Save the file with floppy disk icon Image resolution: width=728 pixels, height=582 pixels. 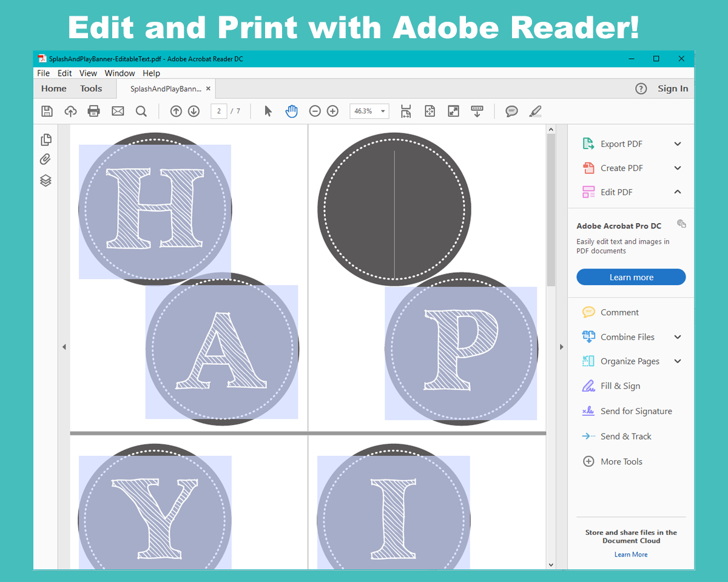coord(47,111)
